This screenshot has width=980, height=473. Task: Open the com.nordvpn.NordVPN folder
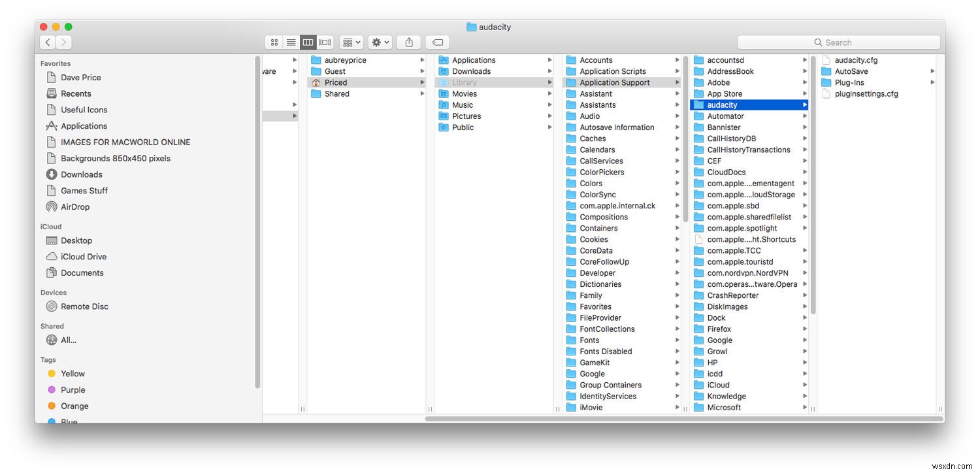point(749,273)
